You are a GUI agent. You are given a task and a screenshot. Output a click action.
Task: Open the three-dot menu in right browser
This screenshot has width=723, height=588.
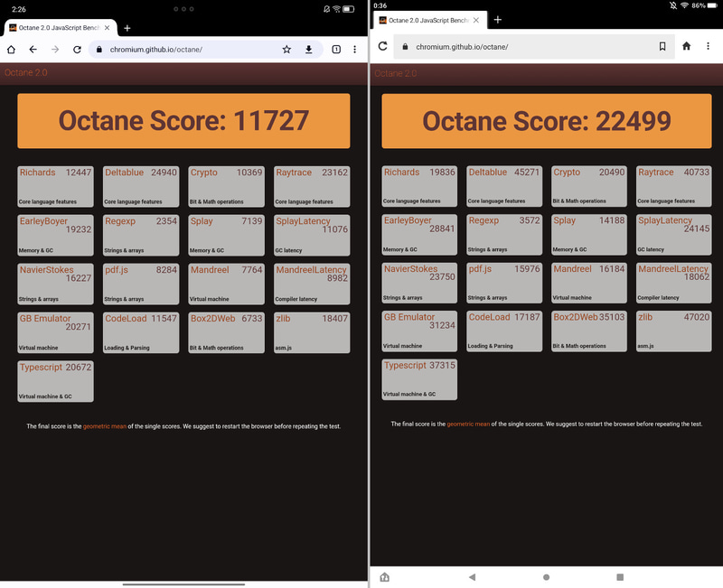709,47
